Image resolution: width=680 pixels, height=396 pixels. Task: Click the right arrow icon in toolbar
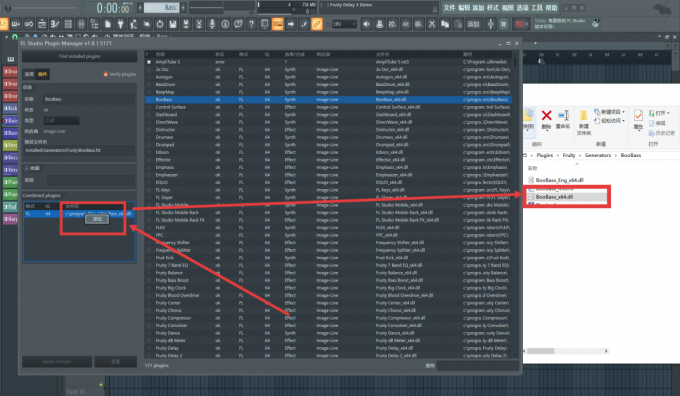click(291, 24)
